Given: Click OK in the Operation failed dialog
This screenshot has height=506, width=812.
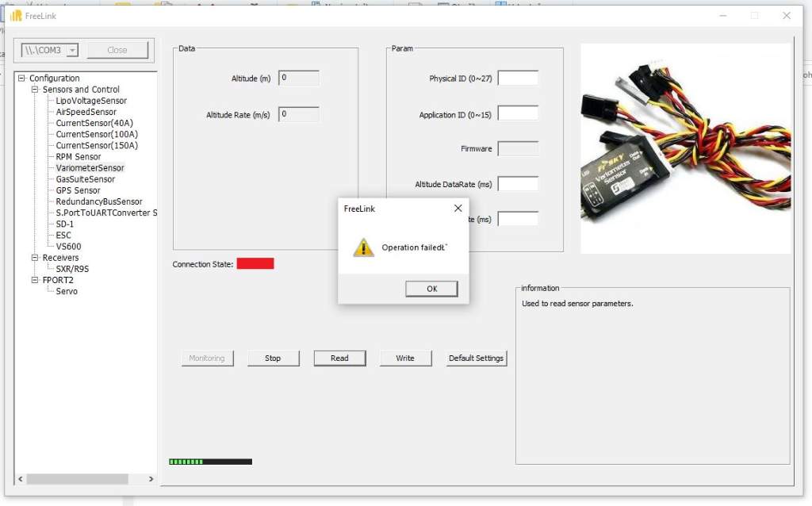Looking at the screenshot, I should (431, 289).
